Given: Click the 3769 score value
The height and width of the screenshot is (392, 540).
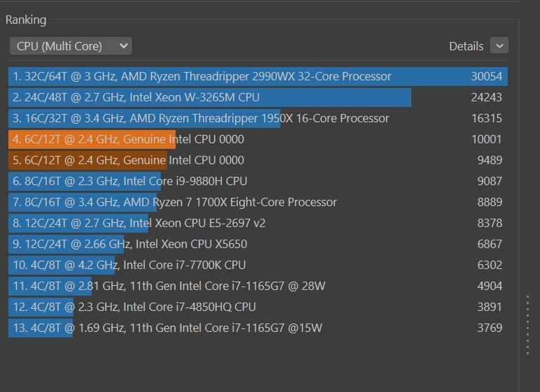Looking at the screenshot, I should 488,328.
